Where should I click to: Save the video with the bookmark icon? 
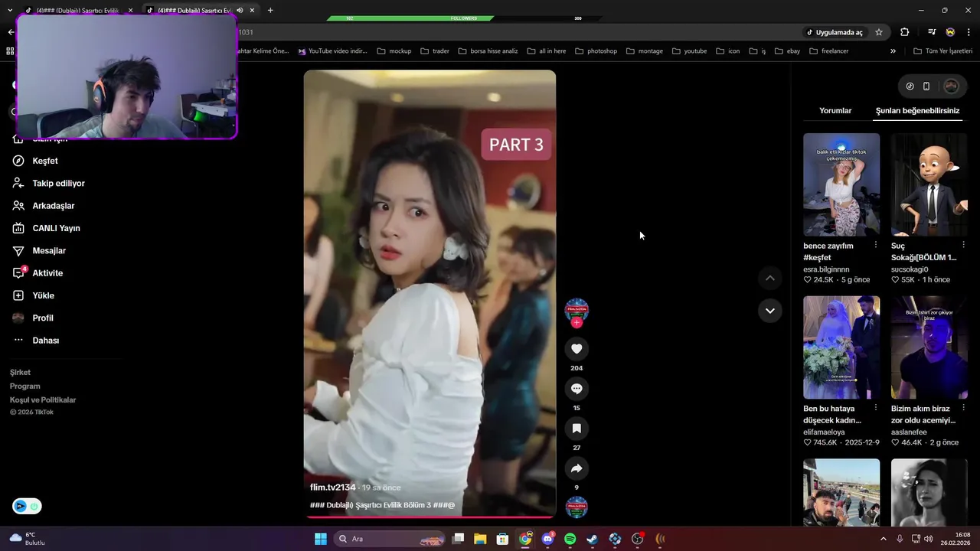pos(577,429)
